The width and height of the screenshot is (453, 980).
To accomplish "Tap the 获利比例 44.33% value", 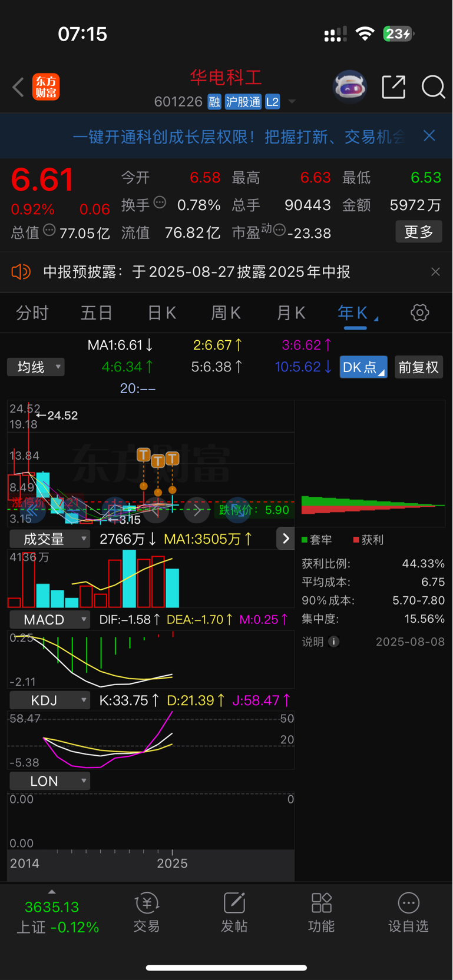I will tap(423, 564).
